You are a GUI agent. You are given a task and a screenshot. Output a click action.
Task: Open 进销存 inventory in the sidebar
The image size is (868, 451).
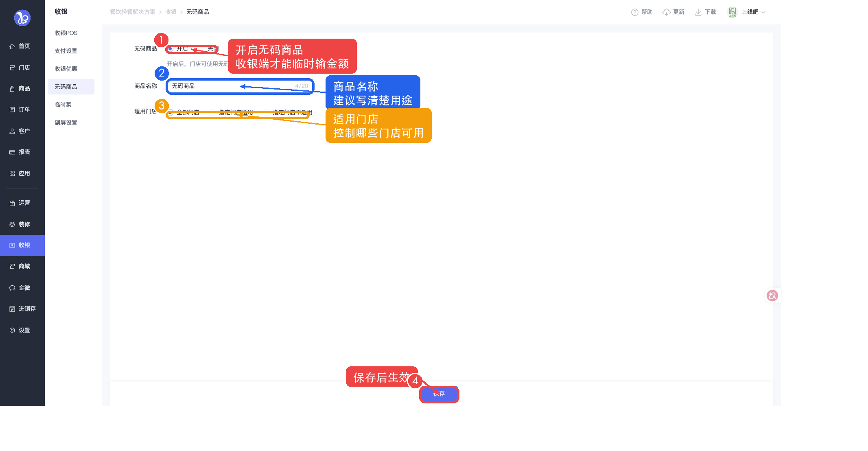click(22, 309)
